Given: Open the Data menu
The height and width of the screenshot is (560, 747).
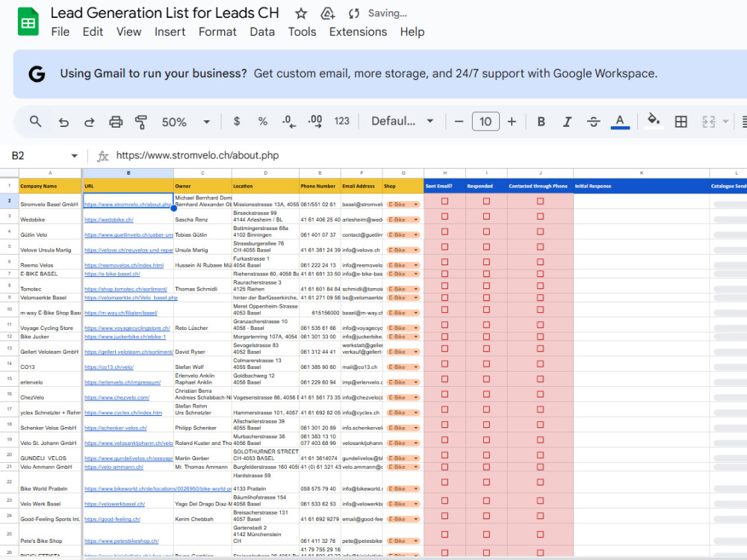Looking at the screenshot, I should coord(262,32).
